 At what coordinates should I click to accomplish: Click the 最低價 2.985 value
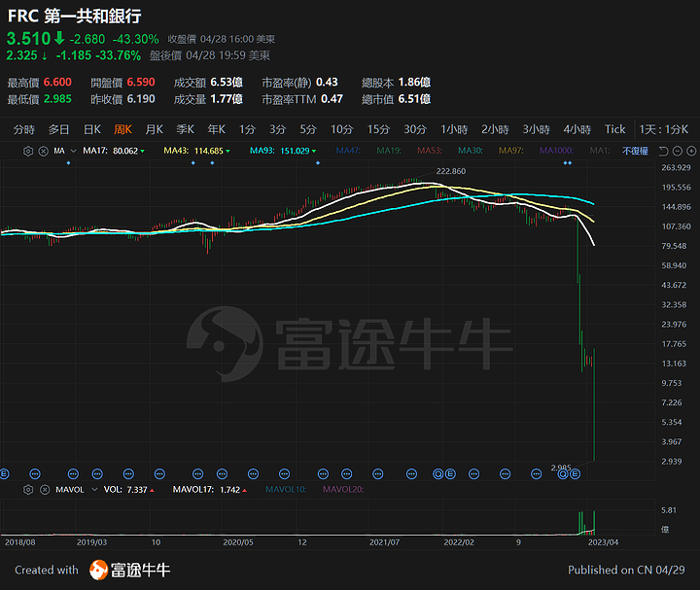point(57,98)
